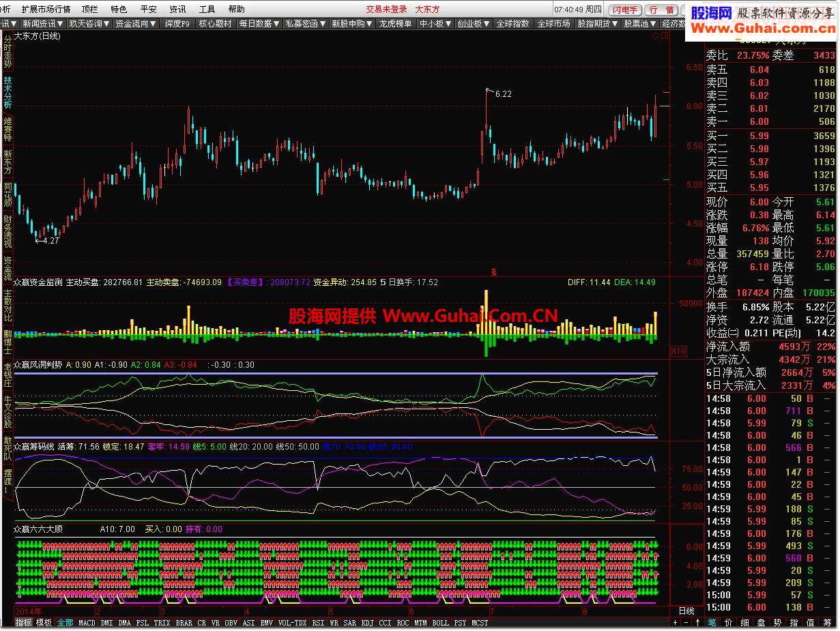Switch to the 同花顺 side tab
Screen dimensions: 840x631
tap(8, 195)
